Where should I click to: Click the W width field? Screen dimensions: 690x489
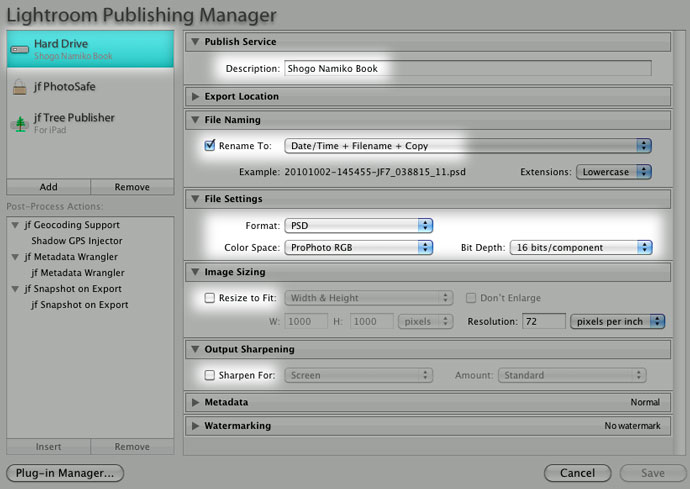(x=306, y=321)
